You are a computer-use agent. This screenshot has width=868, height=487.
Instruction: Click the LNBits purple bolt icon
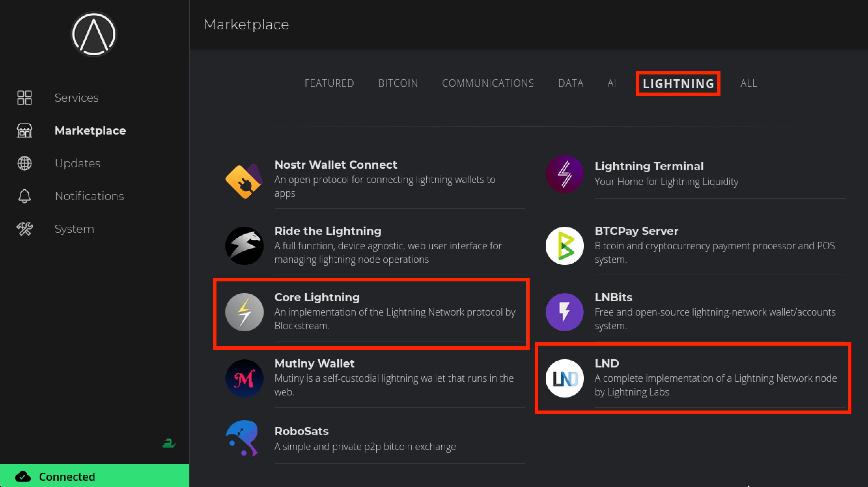[x=564, y=312]
